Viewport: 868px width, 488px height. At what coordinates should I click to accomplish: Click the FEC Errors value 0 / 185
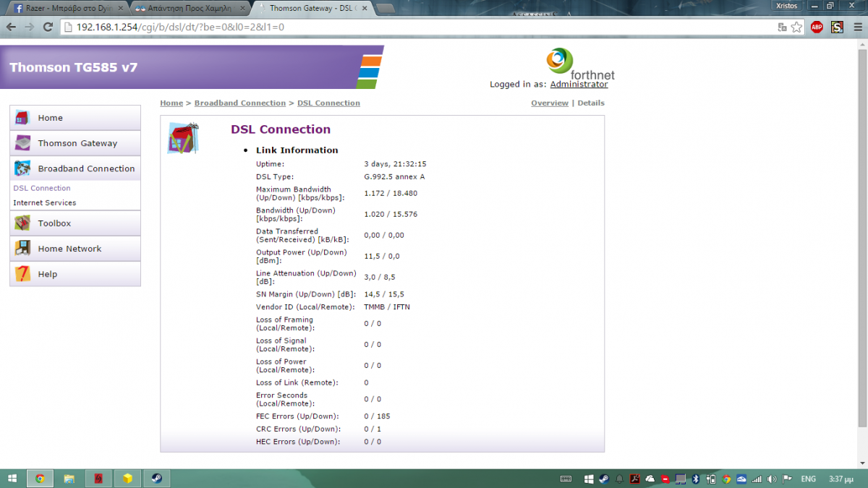(x=377, y=416)
